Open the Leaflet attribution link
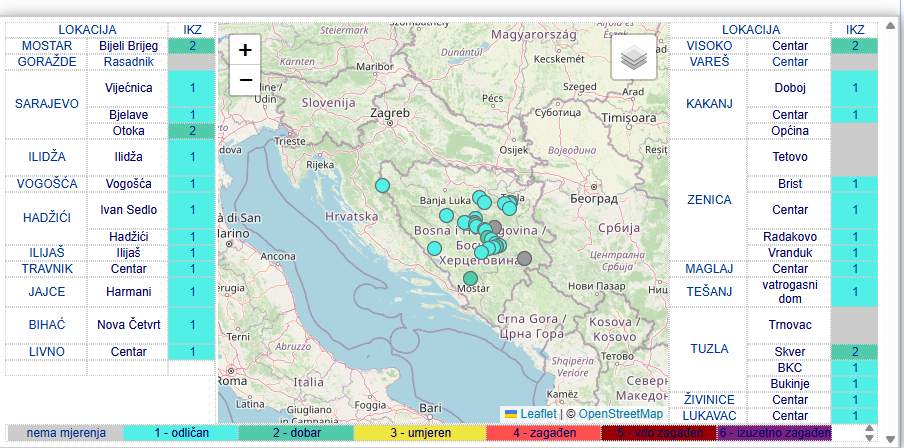Viewport: 904px width, 448px height. pos(538,414)
